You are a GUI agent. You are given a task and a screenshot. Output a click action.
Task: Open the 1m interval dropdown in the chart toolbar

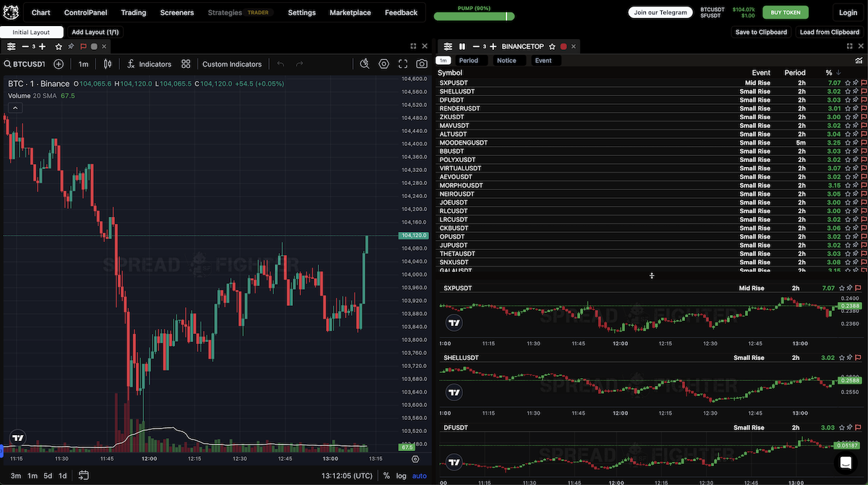point(83,64)
